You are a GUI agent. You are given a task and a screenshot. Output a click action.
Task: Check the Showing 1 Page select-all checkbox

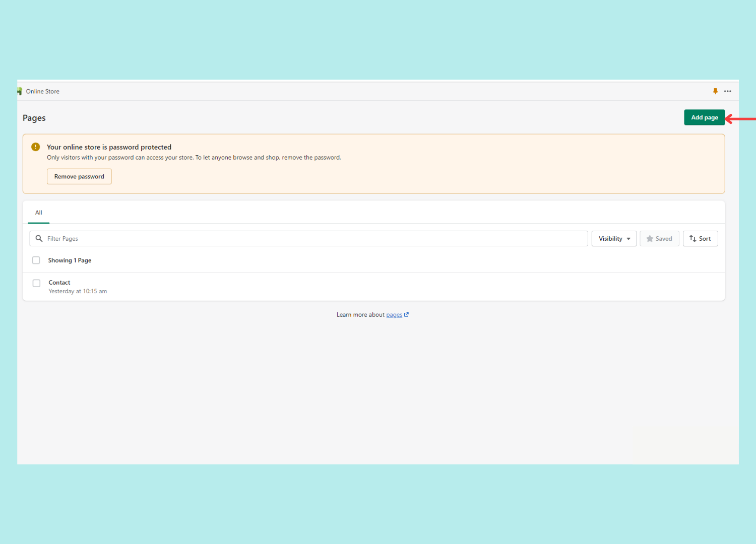[36, 260]
